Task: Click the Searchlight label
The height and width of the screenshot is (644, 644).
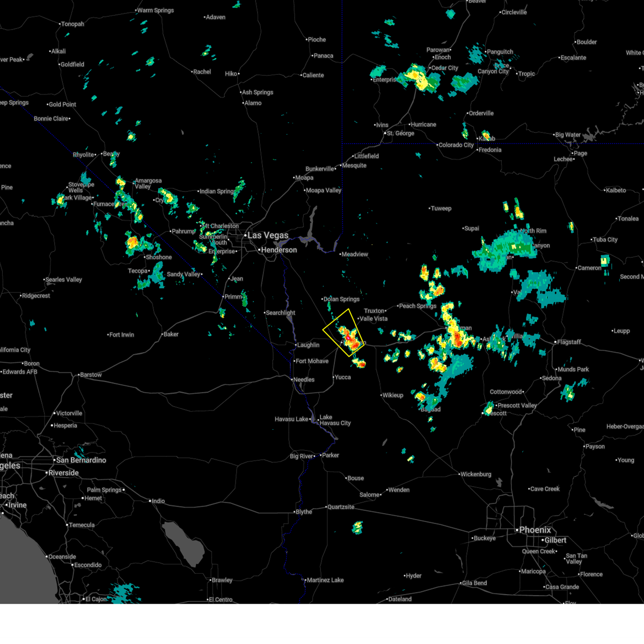Action: coord(281,313)
